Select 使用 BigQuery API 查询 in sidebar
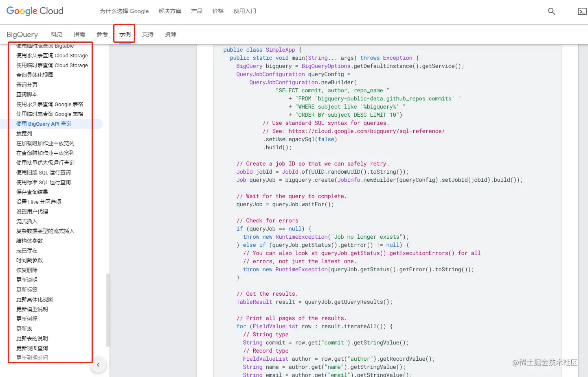The image size is (588, 377). (x=44, y=124)
